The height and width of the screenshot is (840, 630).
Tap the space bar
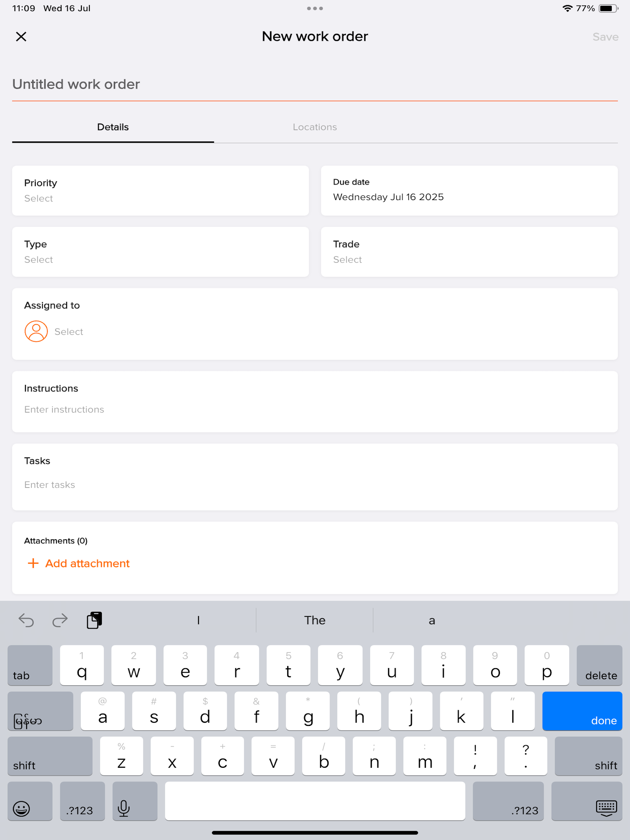(315, 801)
